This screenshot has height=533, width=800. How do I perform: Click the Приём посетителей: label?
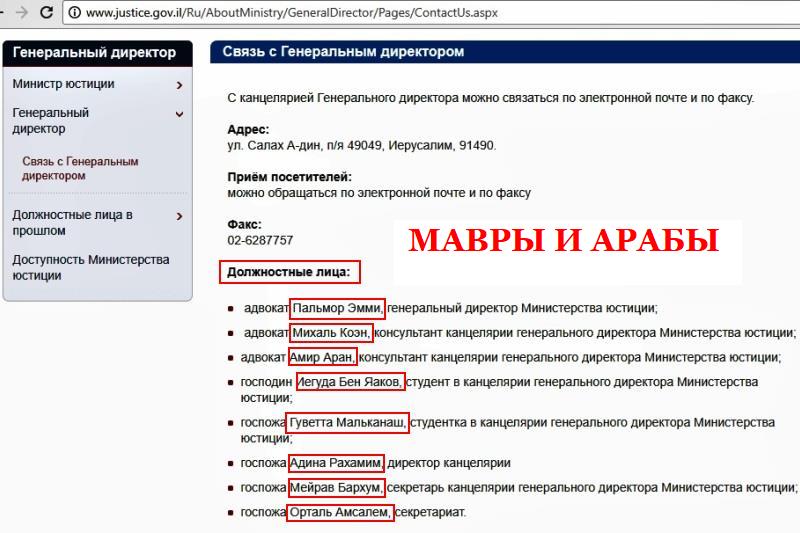[x=290, y=177]
